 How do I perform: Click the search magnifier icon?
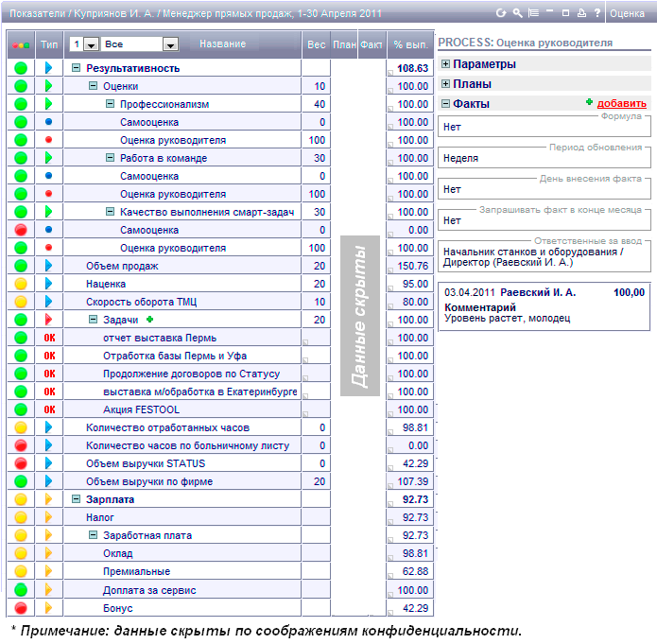coord(517,13)
